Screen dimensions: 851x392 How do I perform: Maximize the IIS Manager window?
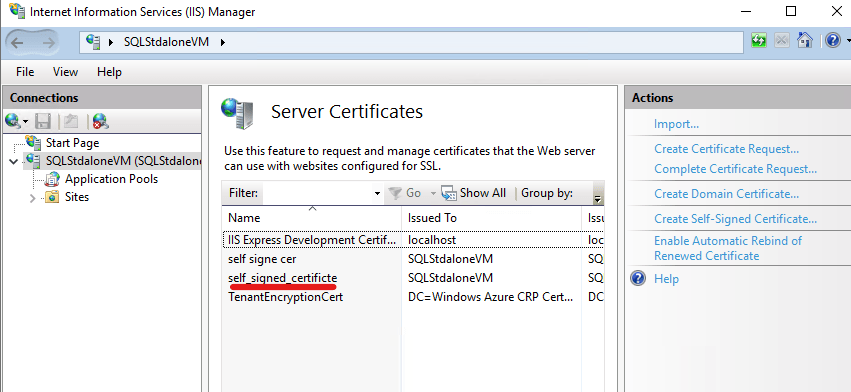pos(791,11)
